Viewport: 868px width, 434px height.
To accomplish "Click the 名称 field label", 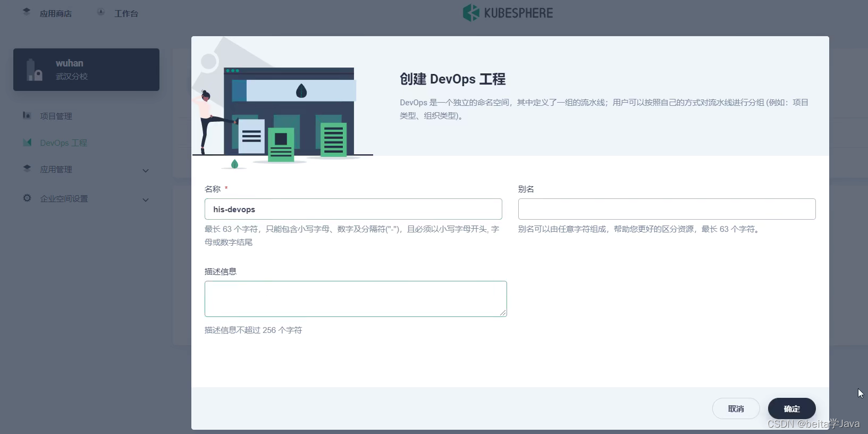I will 213,189.
